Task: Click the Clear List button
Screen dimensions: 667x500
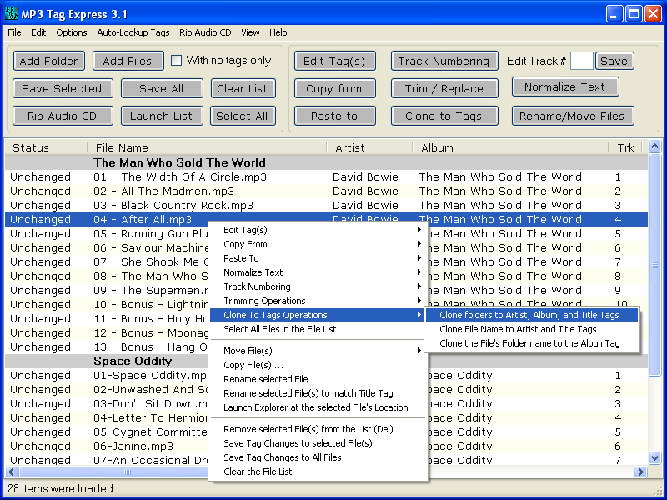Action: (243, 89)
